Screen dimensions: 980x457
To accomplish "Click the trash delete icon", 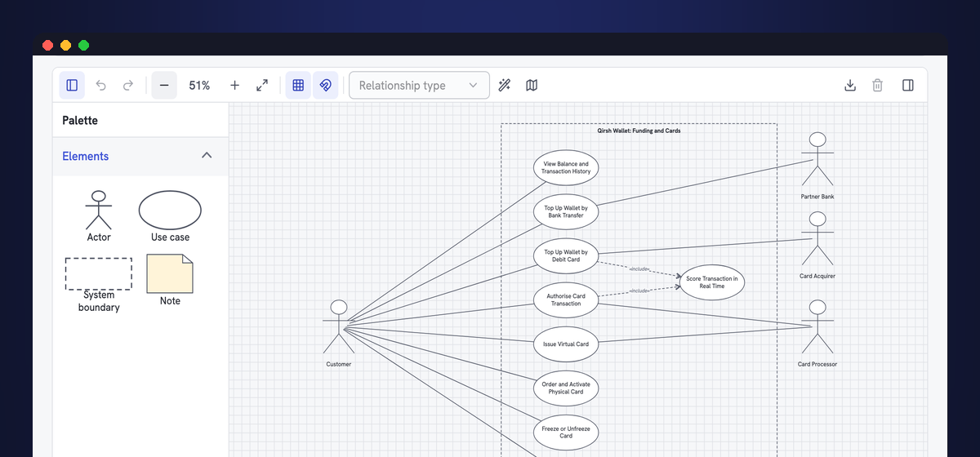I will 878,85.
